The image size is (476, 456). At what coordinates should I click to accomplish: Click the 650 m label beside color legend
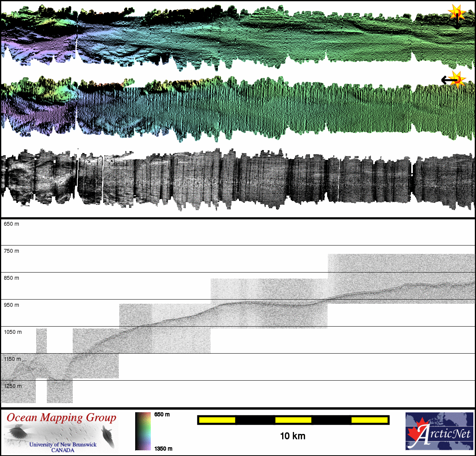[x=162, y=415]
